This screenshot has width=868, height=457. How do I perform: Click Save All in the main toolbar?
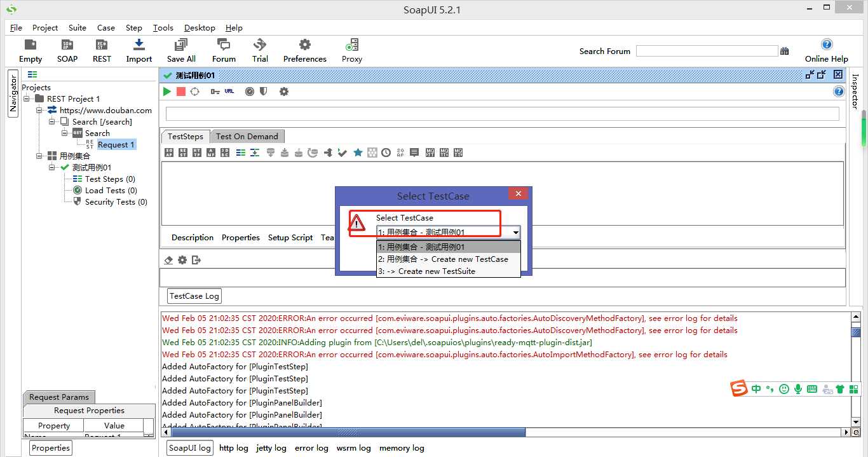tap(181, 51)
